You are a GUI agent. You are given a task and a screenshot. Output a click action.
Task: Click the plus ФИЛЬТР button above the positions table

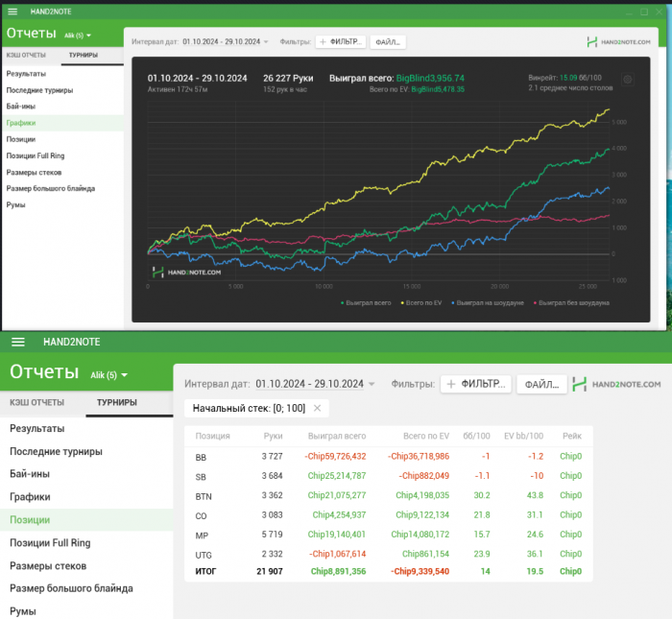(x=475, y=384)
